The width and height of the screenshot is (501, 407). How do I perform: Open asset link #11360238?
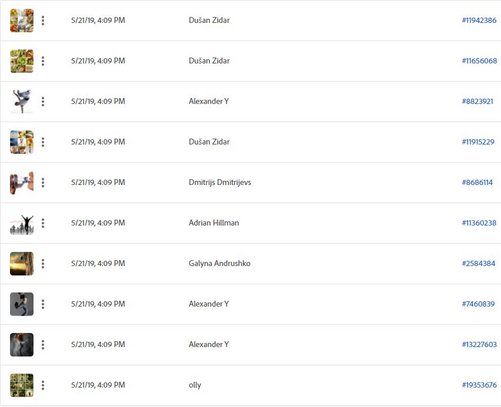click(x=479, y=223)
